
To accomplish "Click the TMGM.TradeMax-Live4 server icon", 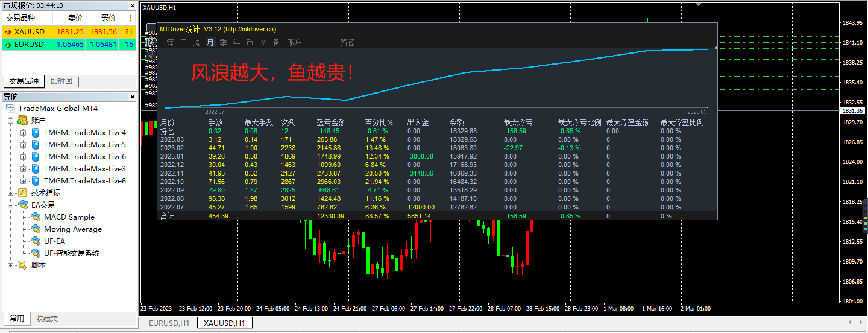I will 36,133.
